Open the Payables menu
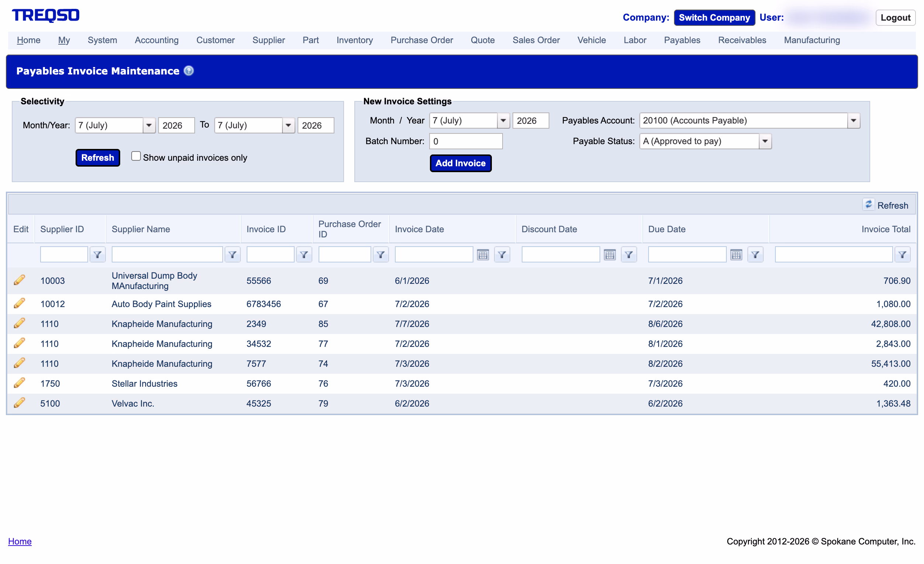Image resolution: width=924 pixels, height=564 pixels. [x=682, y=40]
